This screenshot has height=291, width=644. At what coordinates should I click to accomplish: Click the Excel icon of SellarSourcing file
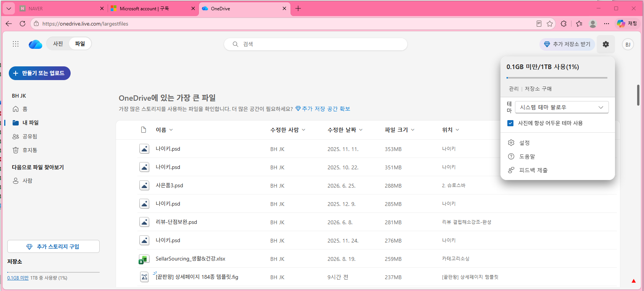click(144, 259)
